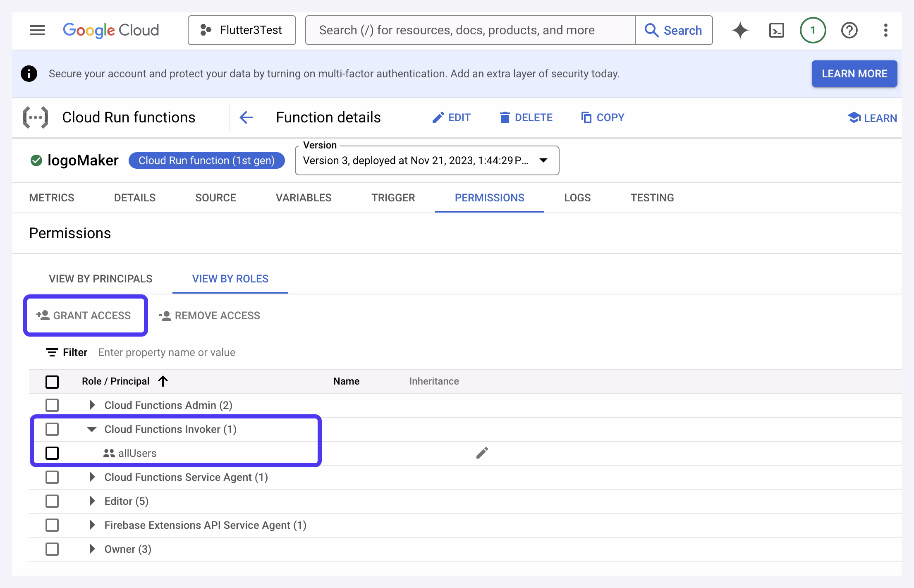Click the allUsers group icon
The height and width of the screenshot is (588, 914).
click(109, 454)
